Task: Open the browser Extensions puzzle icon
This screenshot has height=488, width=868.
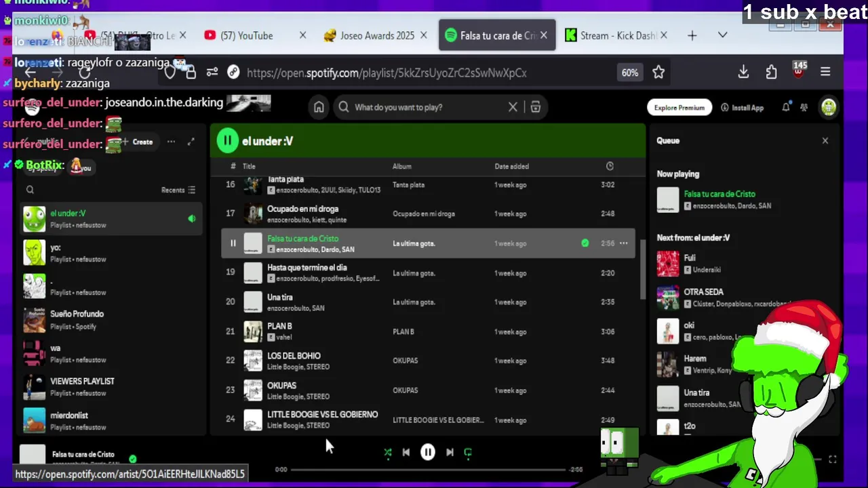Action: (771, 73)
